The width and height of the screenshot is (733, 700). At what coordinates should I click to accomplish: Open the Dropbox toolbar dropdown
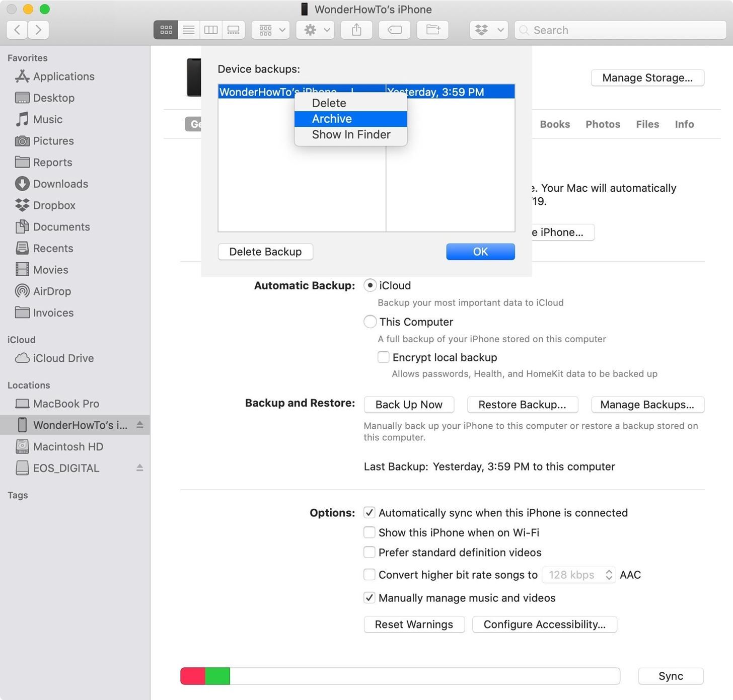(x=488, y=30)
